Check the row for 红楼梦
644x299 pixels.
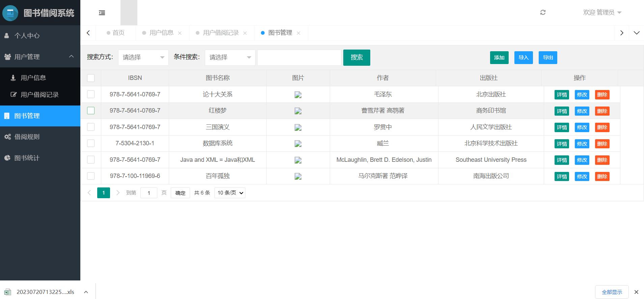(91, 111)
